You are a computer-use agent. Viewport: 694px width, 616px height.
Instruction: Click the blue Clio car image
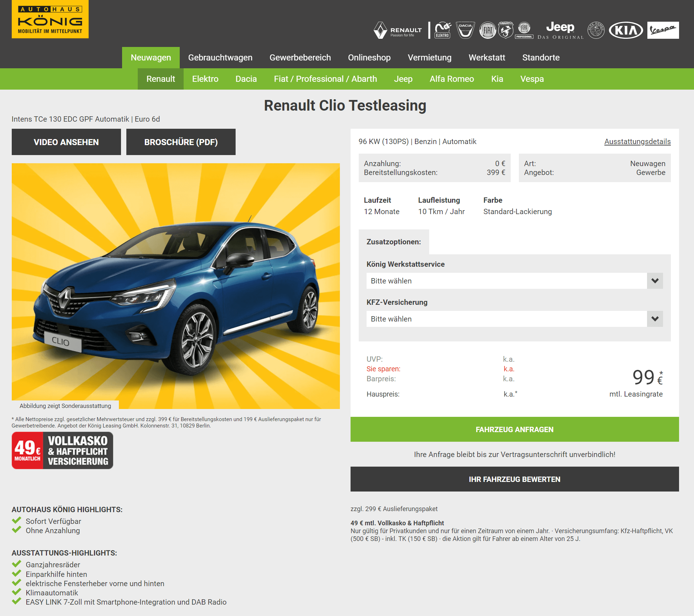tap(176, 286)
